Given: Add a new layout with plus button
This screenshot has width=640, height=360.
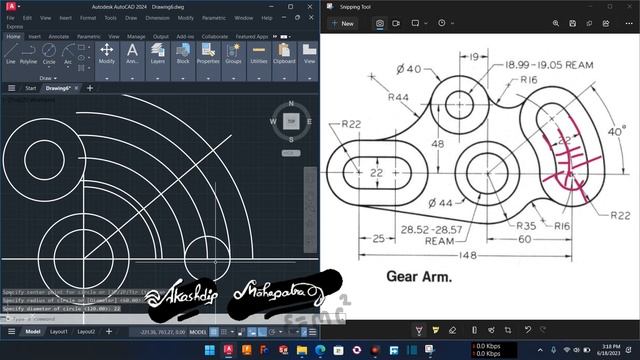Looking at the screenshot, I should tap(109, 332).
